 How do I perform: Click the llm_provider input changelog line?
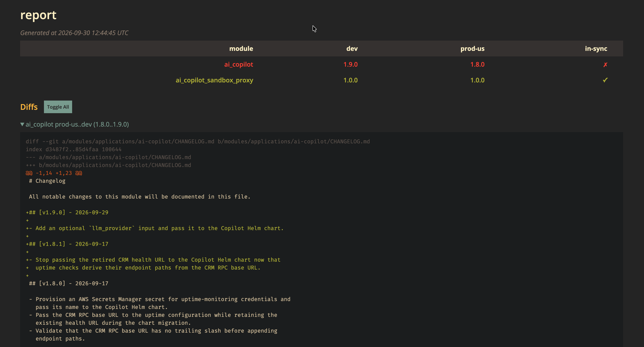(155, 229)
